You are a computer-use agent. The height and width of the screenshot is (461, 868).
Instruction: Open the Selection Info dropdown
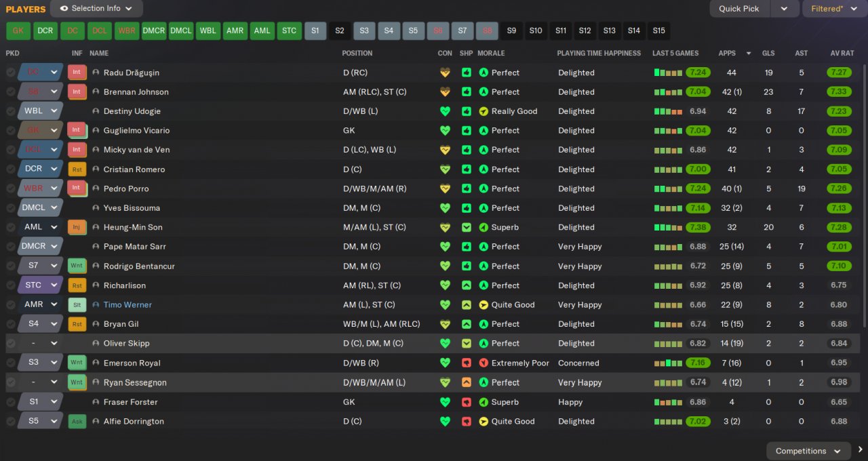point(96,9)
